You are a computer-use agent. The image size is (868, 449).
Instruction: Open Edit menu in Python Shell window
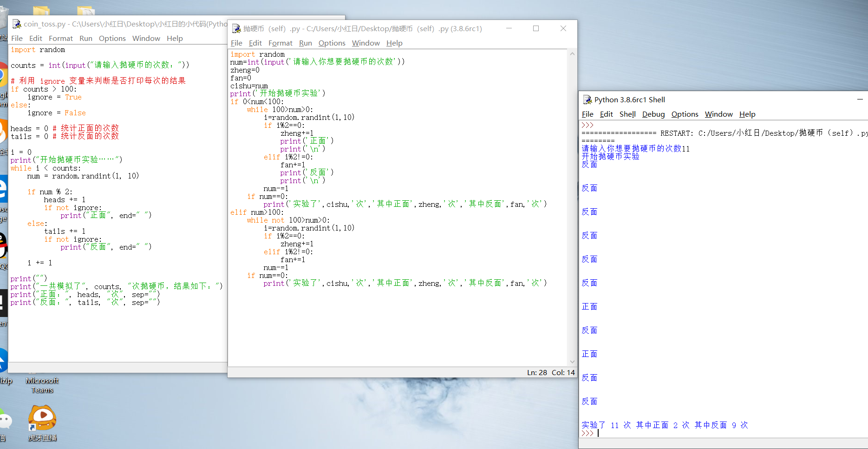607,114
